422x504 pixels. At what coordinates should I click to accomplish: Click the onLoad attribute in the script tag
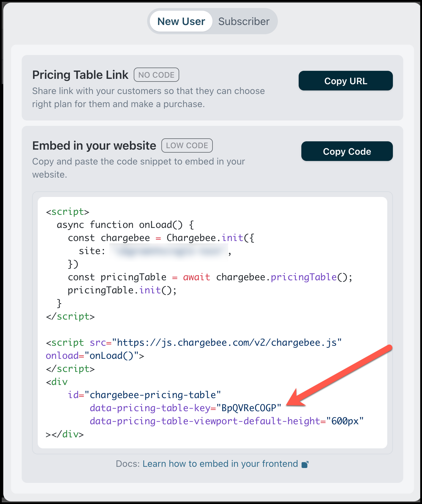point(62,355)
